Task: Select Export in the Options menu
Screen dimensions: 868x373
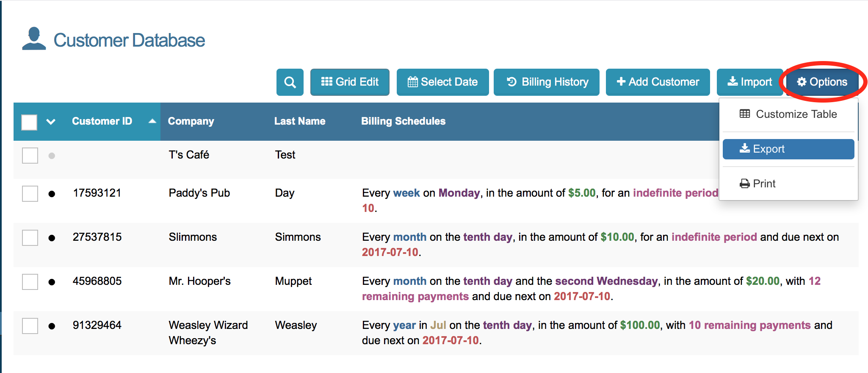Action: click(x=788, y=149)
